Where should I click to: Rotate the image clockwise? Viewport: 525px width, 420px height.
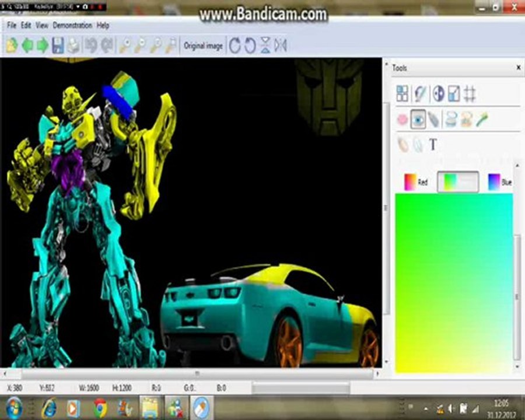[235, 45]
